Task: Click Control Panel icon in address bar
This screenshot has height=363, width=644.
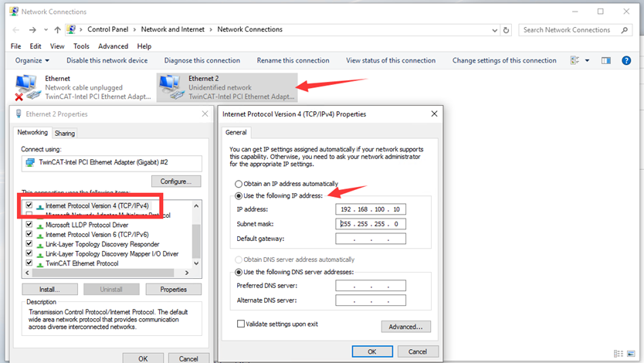Action: pyautogui.click(x=71, y=29)
